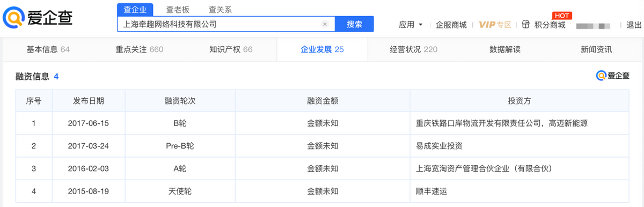
Task: Open the 积分商城 link
Action: 550,25
